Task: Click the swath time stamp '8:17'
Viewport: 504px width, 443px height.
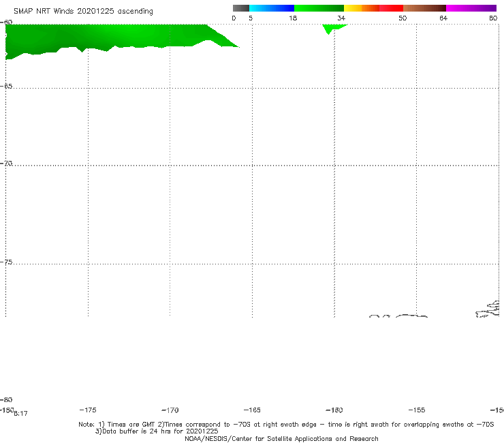Action: point(21,414)
